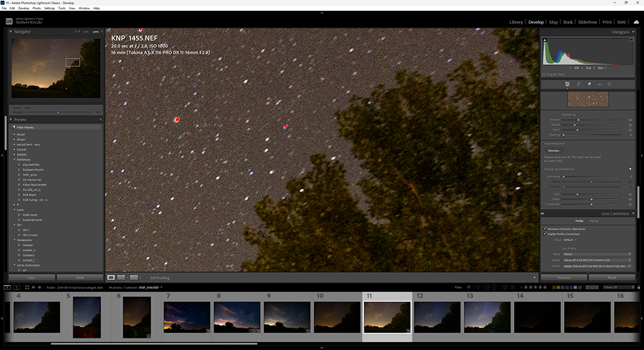Toggle Enable Profile Corrections checkbox
644x350 pixels.
(x=545, y=234)
